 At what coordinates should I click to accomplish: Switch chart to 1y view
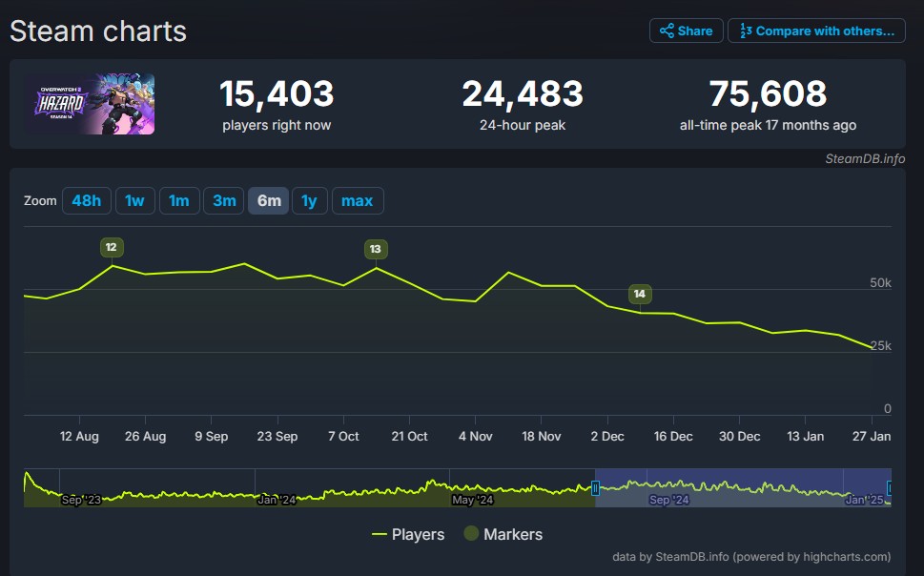click(309, 200)
